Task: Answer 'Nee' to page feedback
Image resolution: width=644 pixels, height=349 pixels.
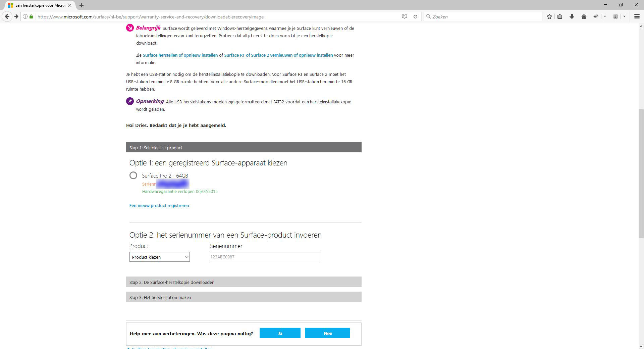Action: pyautogui.click(x=328, y=333)
